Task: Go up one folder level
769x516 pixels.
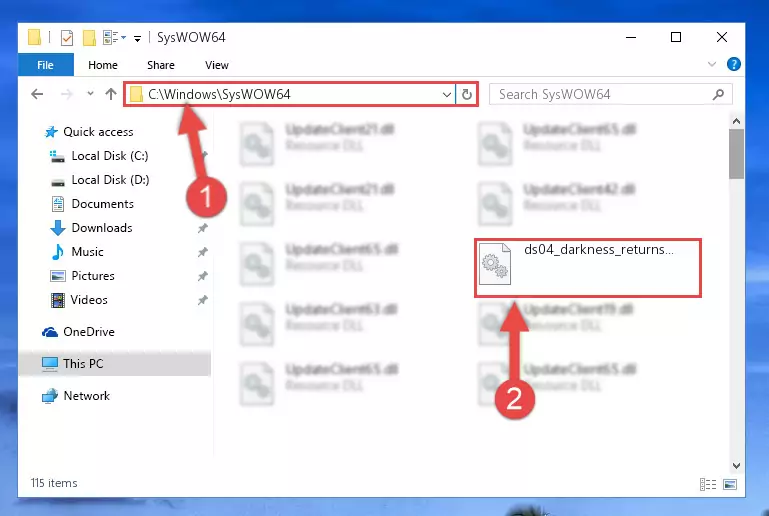Action: coord(111,94)
